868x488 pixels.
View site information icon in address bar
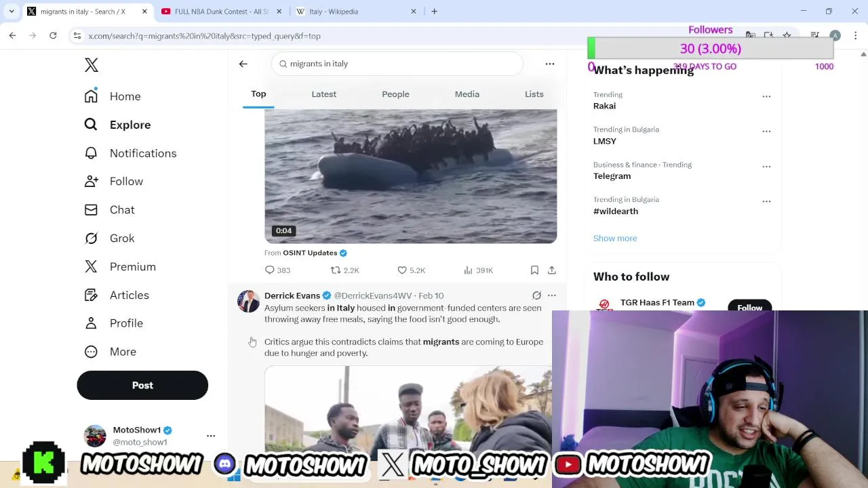(x=78, y=36)
